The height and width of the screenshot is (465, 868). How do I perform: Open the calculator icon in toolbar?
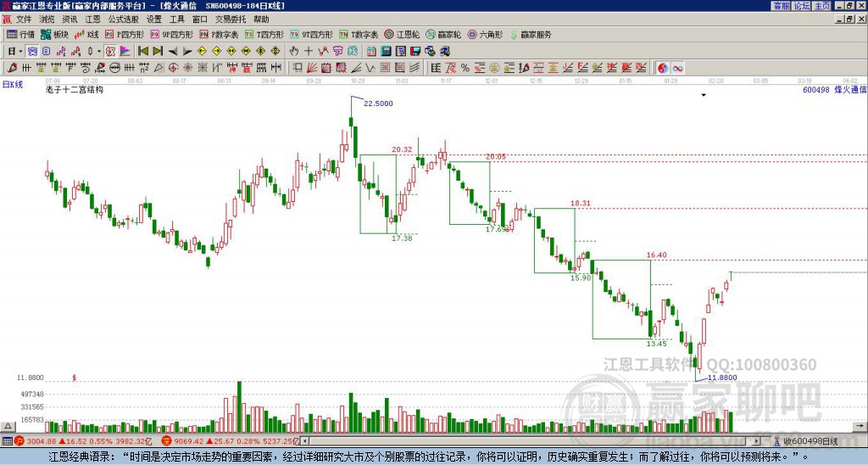click(386, 51)
